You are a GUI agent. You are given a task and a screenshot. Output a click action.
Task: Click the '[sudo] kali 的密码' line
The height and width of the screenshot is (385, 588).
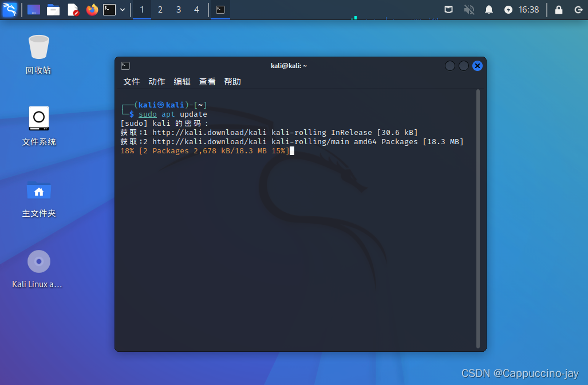click(164, 123)
